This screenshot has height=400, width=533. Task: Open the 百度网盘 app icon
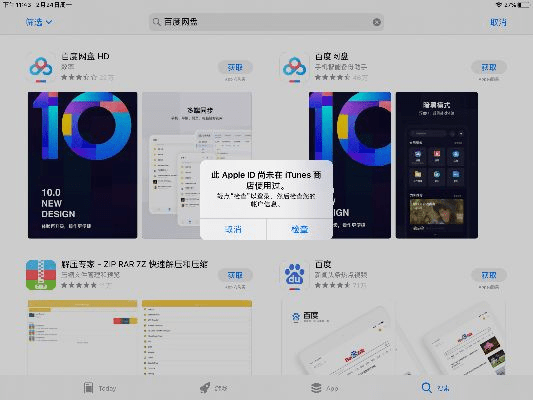(x=294, y=68)
